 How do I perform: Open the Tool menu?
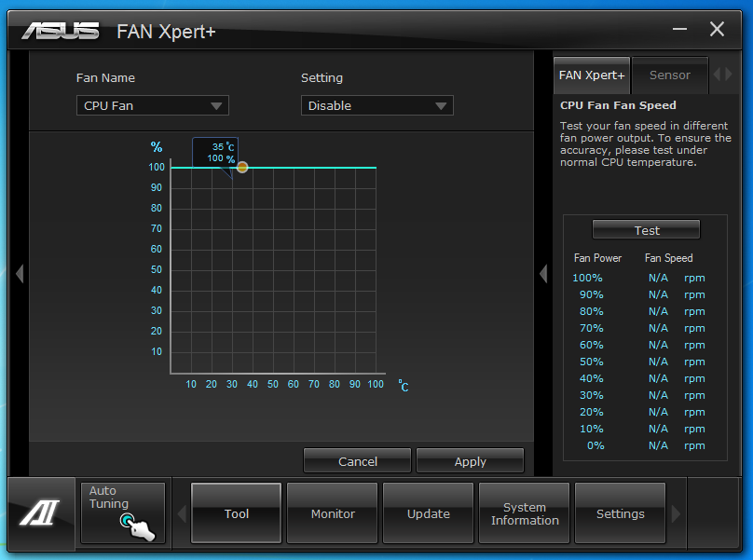point(237,513)
